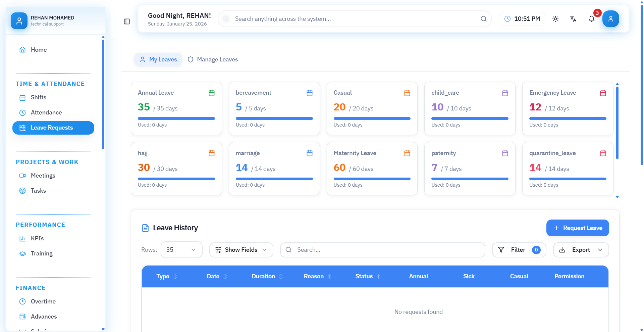Click the calendar icon on Annual Leave card
This screenshot has width=644, height=332.
tap(212, 93)
